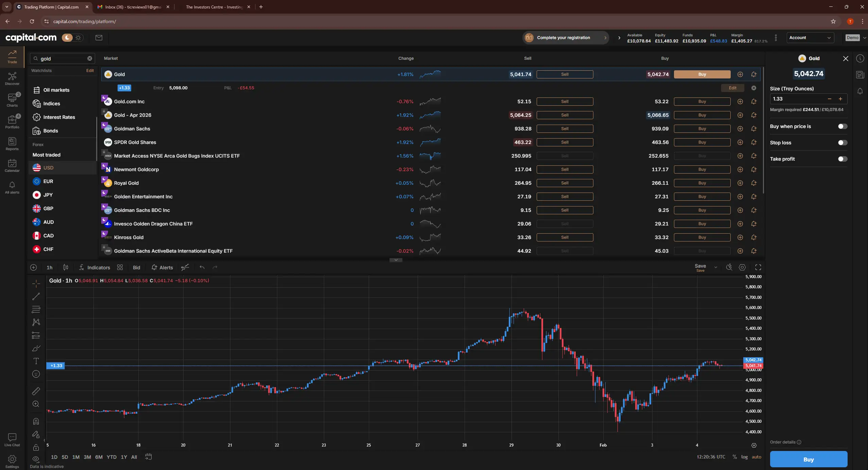
Task: Open the Account dropdown
Action: coord(810,37)
